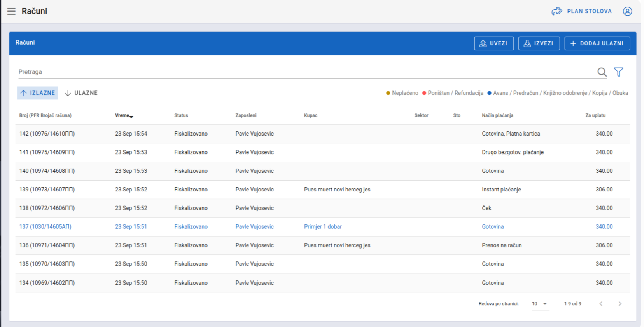Click the Poništen / Refundacija legend item
Image resolution: width=644 pixels, height=327 pixels.
click(x=453, y=93)
